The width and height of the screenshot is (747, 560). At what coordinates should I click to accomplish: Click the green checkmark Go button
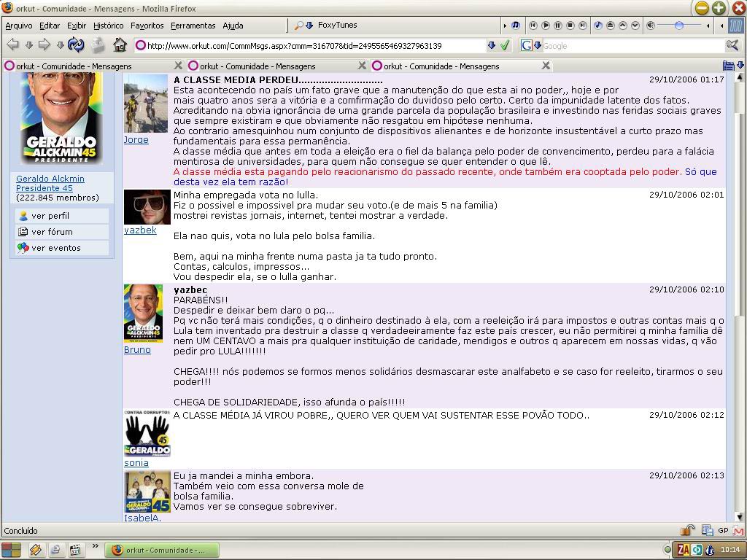[x=505, y=46]
